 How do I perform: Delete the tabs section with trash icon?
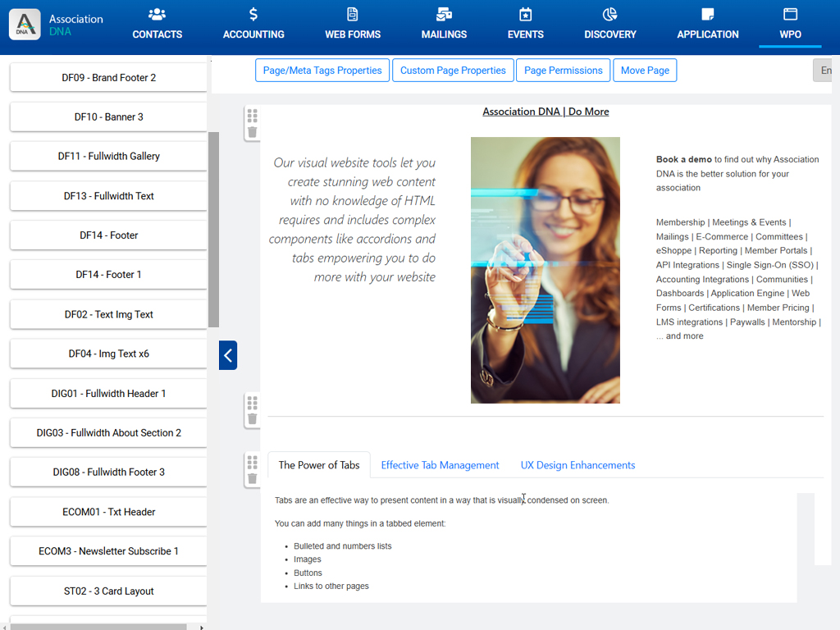pos(253,478)
